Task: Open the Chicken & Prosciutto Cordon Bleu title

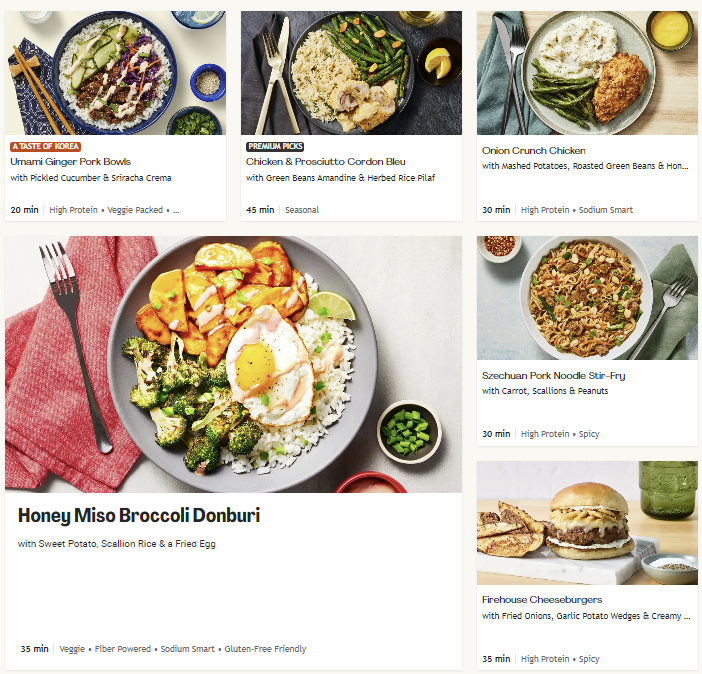Action: 325,162
